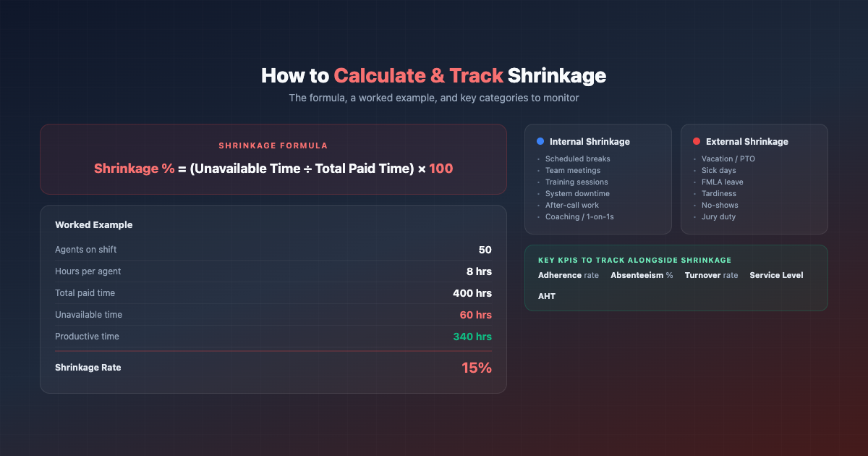Select the AHT KPI chip
868x456 pixels.
pos(546,296)
